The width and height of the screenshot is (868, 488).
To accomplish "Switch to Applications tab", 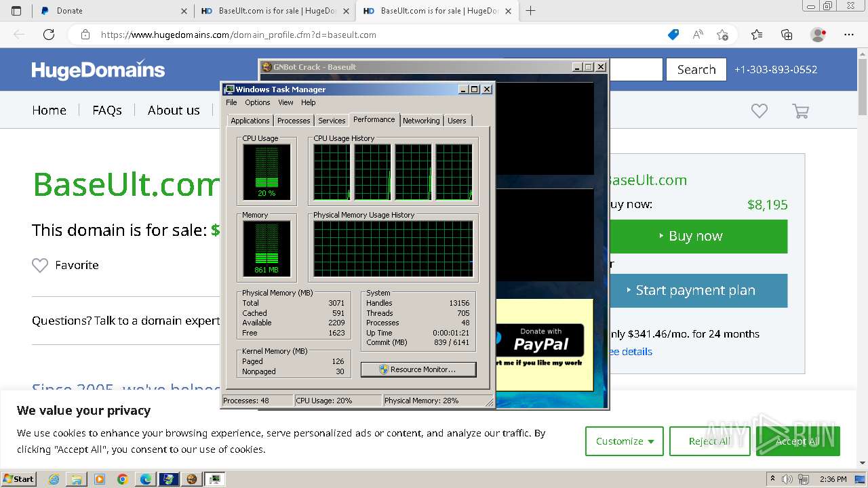I will [250, 121].
